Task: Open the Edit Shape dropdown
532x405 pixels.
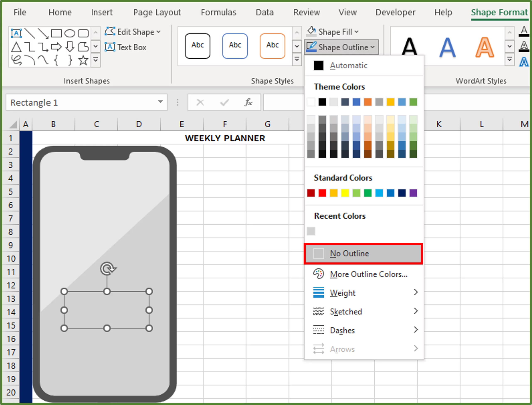Action: (x=133, y=32)
